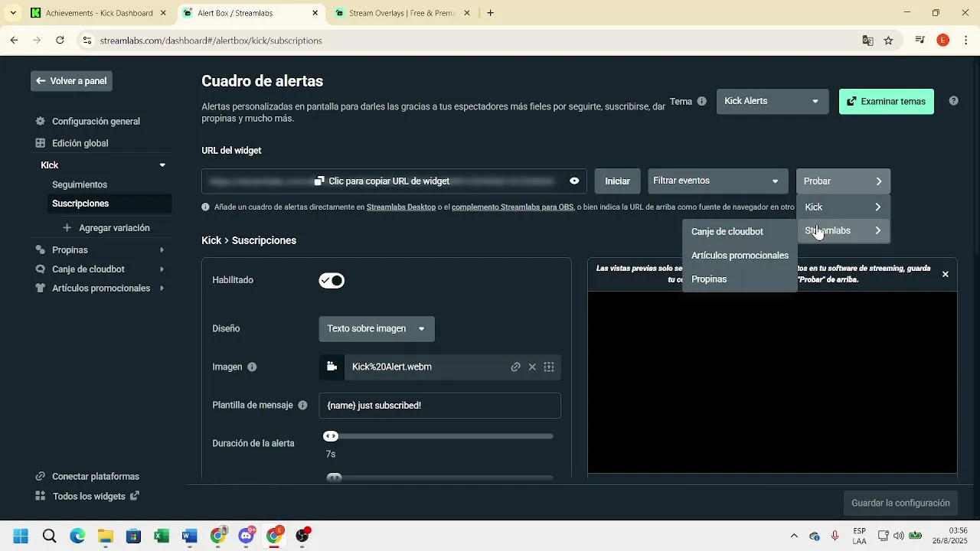This screenshot has height=551, width=980.
Task: Click Guardar la configuración button
Action: [900, 504]
